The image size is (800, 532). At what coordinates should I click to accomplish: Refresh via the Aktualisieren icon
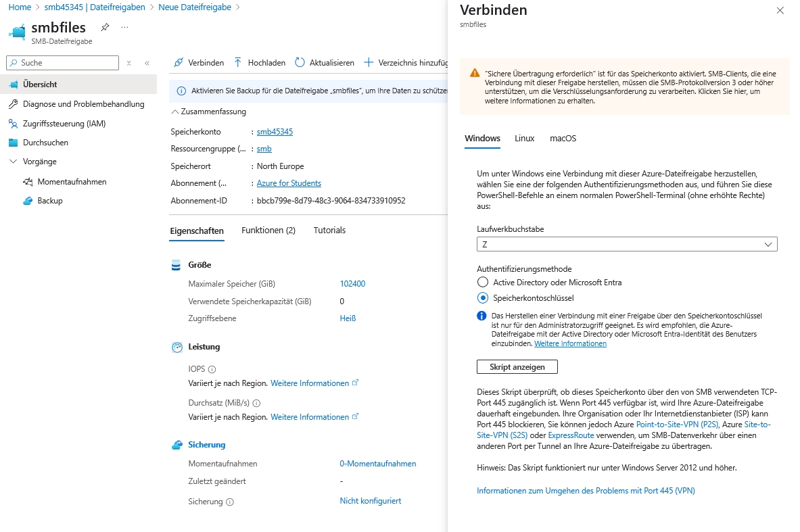(x=300, y=62)
